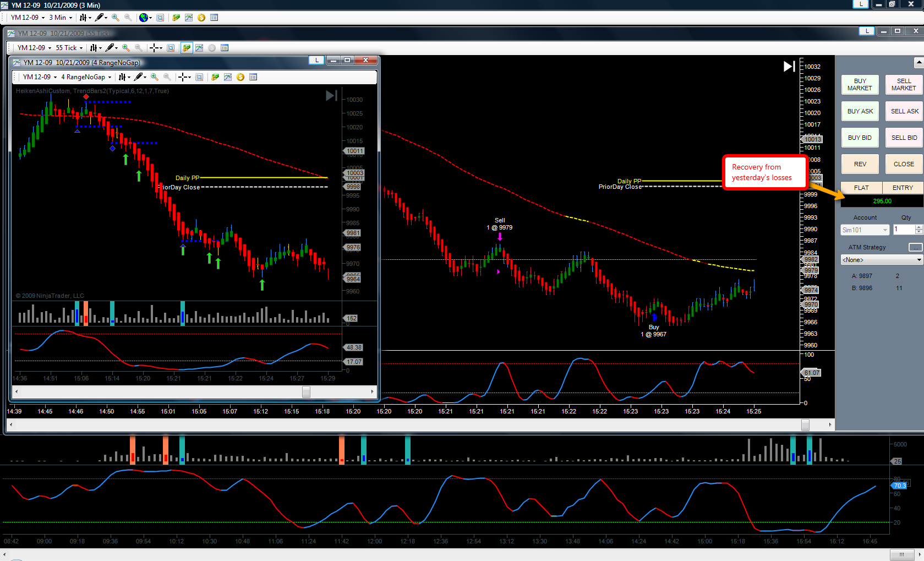Open Indicators dialog from 4 RangeNoGap toolbar
Viewport: 924px width, 561px height.
228,77
